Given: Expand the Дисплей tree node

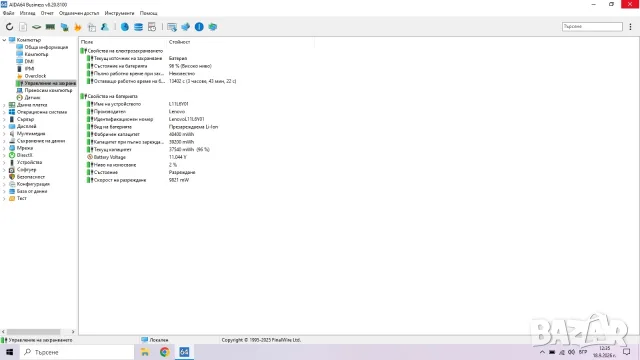Looking at the screenshot, I should [4, 127].
